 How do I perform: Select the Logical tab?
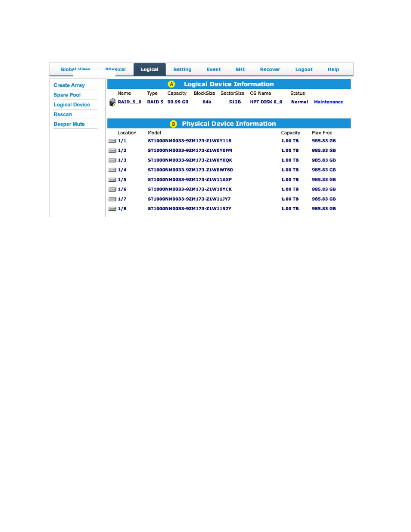tap(149, 69)
